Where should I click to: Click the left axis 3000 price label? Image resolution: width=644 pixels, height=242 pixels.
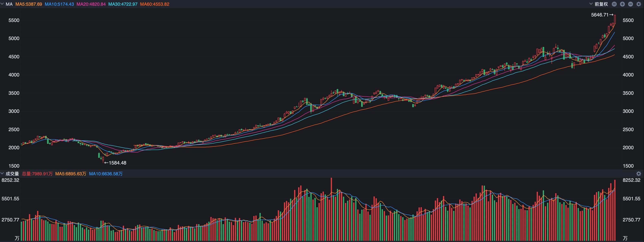(14, 111)
